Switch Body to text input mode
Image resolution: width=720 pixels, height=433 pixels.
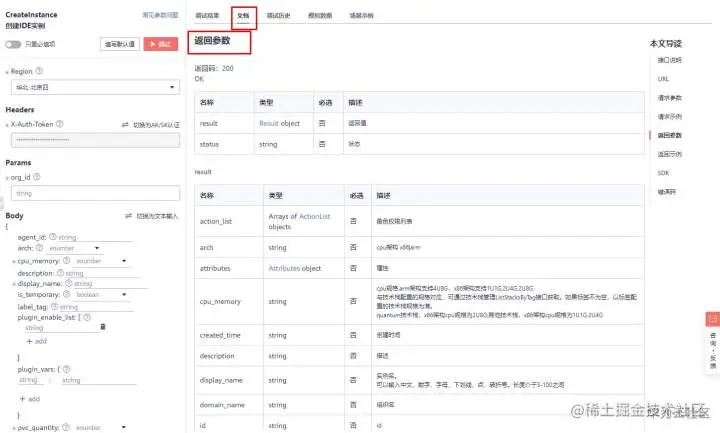click(152, 216)
